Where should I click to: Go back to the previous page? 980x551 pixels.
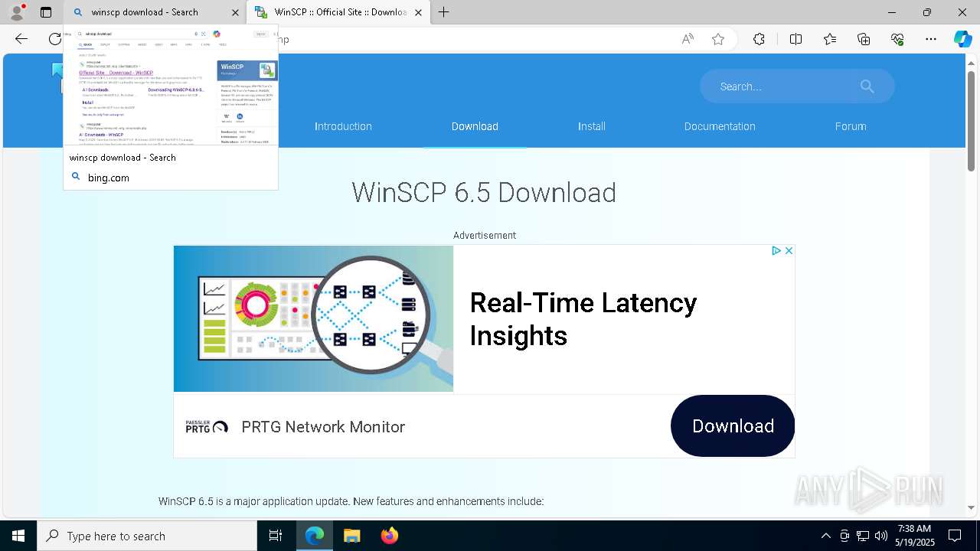click(21, 39)
